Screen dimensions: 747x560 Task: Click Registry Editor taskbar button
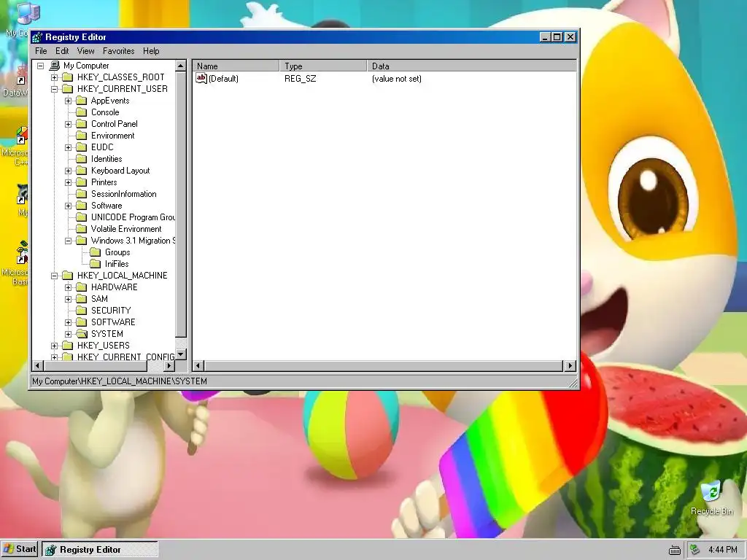(x=99, y=550)
